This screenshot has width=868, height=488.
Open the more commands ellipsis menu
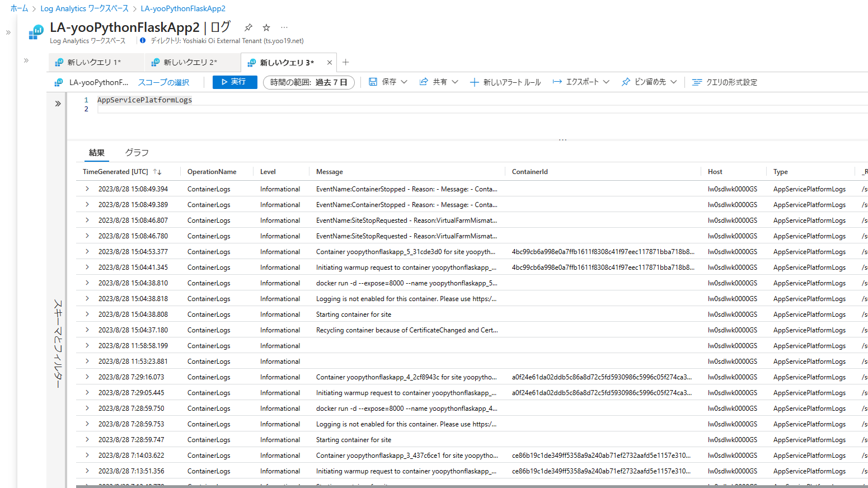coord(283,27)
